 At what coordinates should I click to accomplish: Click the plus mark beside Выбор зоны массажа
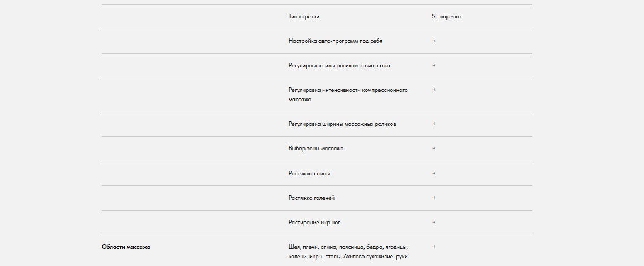434,149
